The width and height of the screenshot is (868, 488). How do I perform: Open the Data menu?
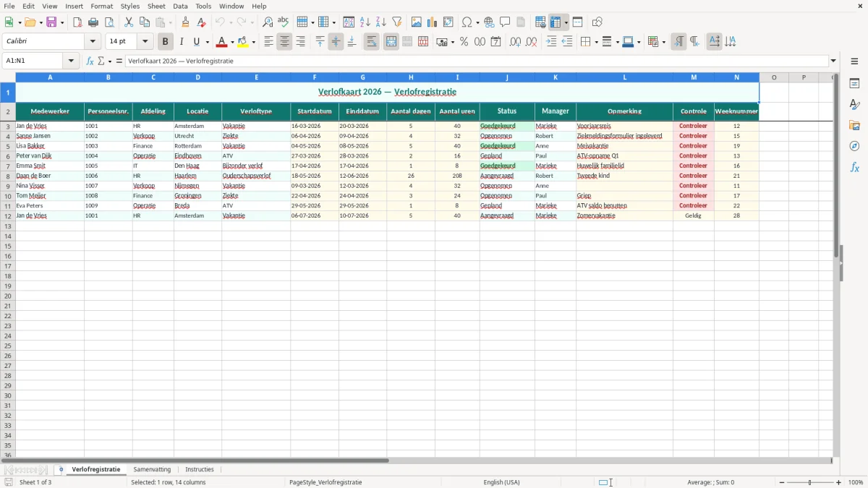pos(180,6)
